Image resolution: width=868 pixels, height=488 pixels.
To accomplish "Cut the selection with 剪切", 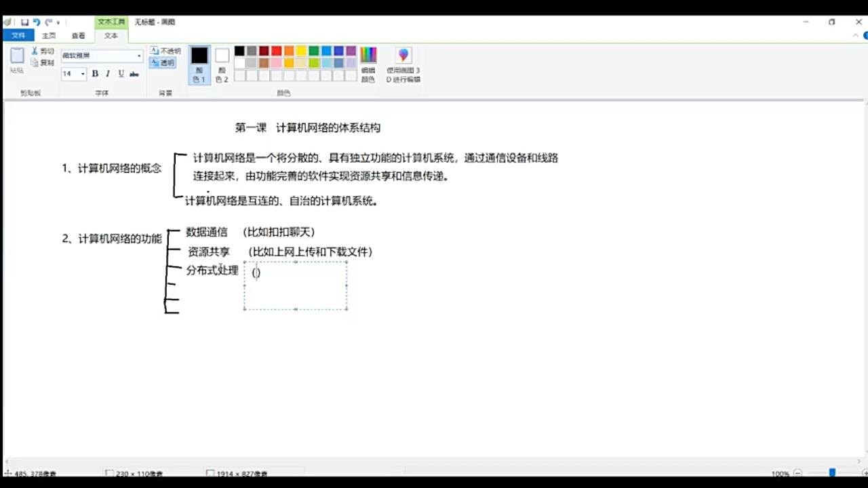I will [43, 51].
